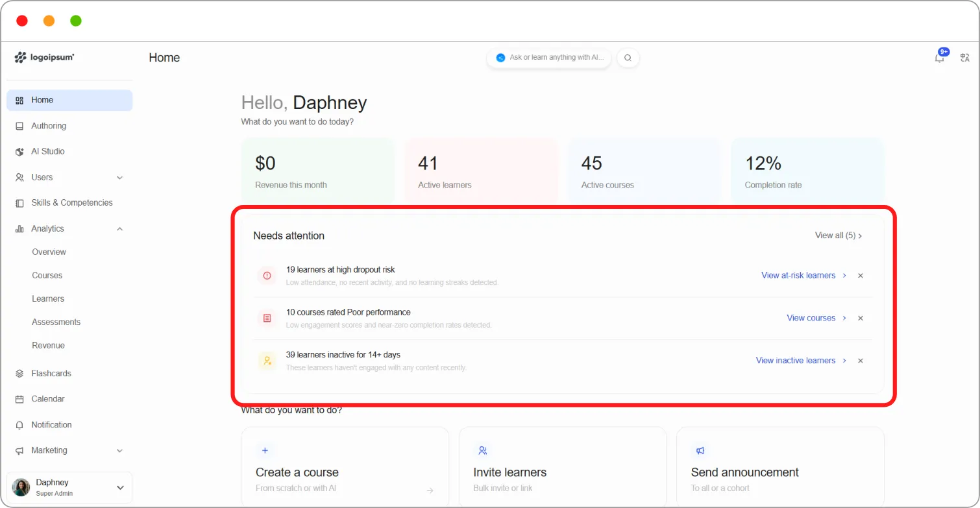Select Learners under Analytics
980x508 pixels.
[48, 298]
